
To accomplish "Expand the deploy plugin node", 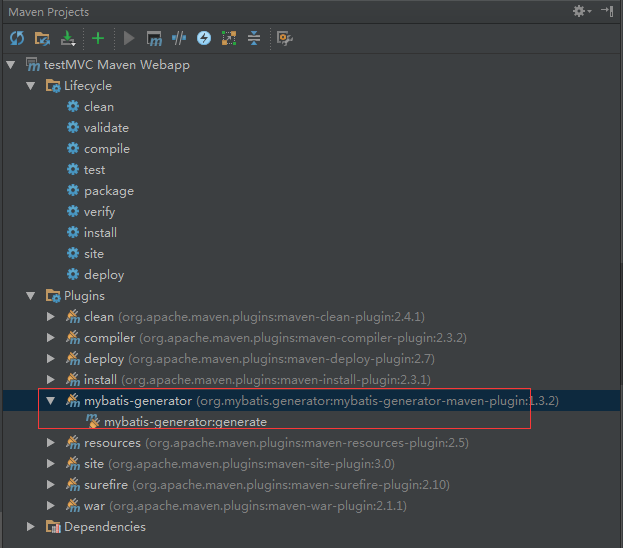I will (x=50, y=359).
